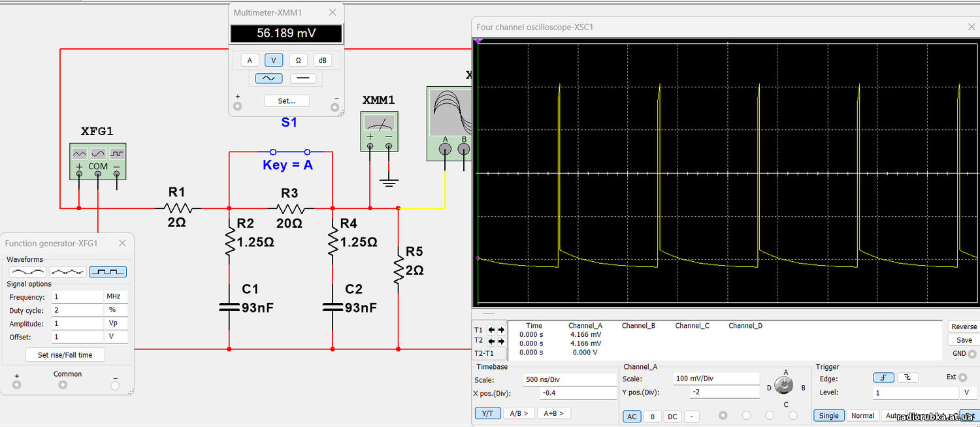Click the Channel_A Scale 100 mV/Div field
Screen dimensions: 980x427
click(716, 379)
